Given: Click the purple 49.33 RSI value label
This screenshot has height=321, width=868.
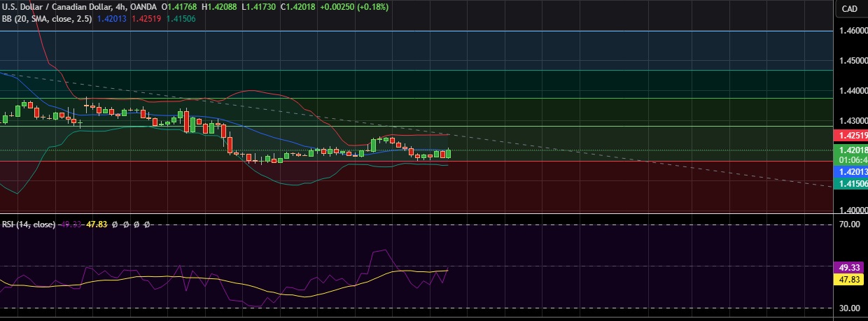Looking at the screenshot, I should tap(850, 266).
